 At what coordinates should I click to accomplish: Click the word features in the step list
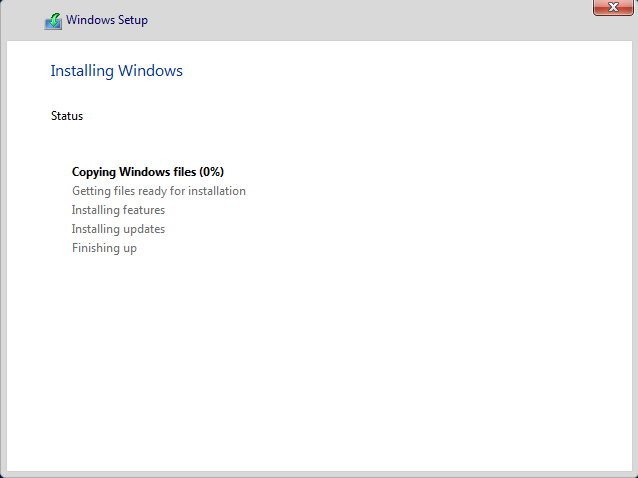[143, 210]
